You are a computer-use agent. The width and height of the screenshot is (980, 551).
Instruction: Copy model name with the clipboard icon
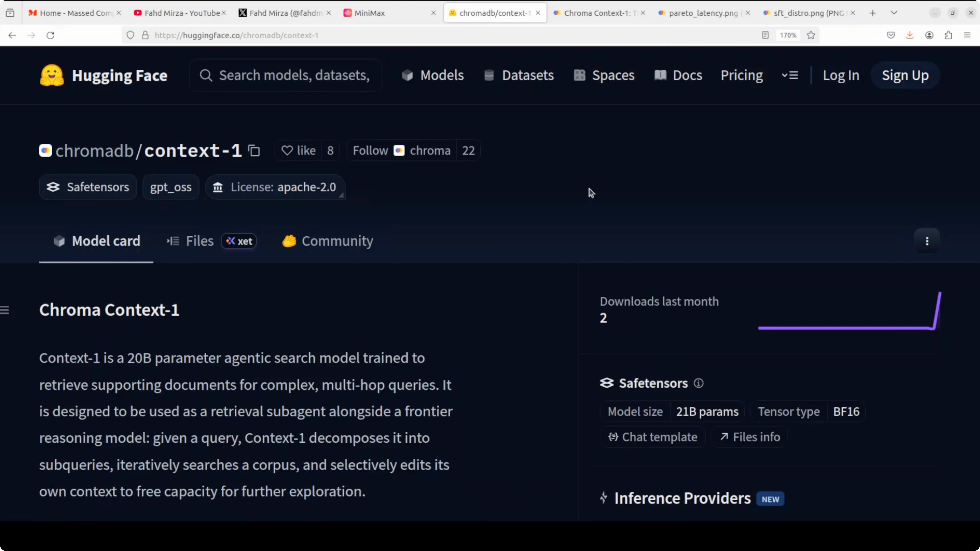[254, 151]
